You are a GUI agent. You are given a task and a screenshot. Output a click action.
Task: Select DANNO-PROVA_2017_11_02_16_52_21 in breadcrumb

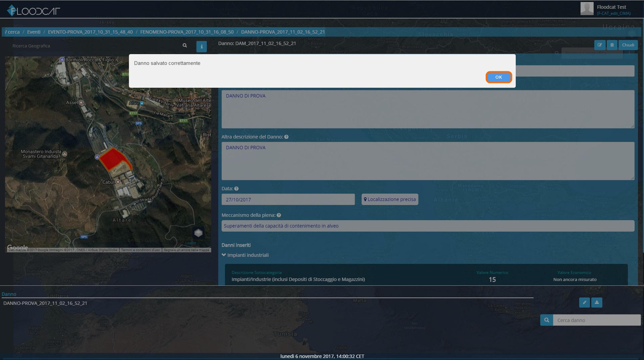(x=283, y=32)
